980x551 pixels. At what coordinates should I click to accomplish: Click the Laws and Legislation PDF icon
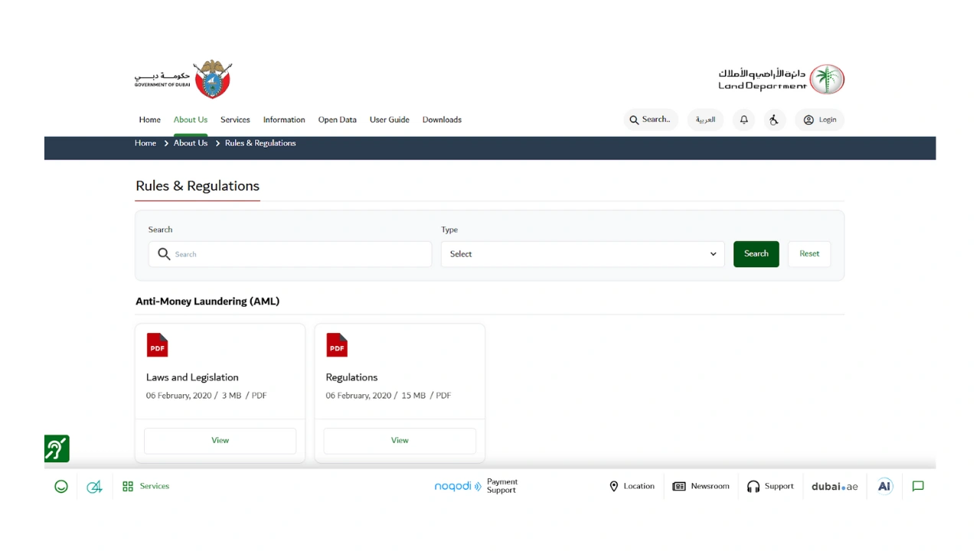[157, 345]
